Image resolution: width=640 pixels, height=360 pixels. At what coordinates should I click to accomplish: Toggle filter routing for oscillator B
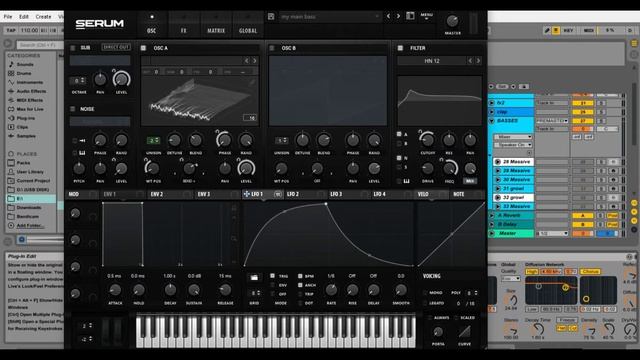coord(399,144)
